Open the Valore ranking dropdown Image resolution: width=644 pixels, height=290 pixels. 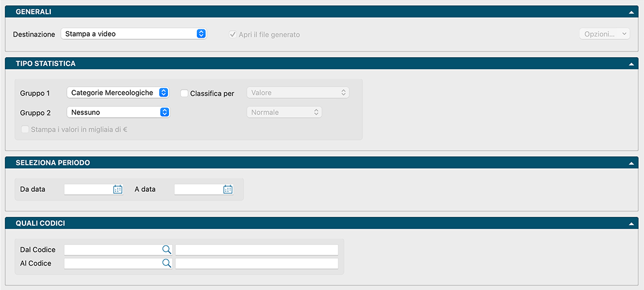click(x=298, y=93)
